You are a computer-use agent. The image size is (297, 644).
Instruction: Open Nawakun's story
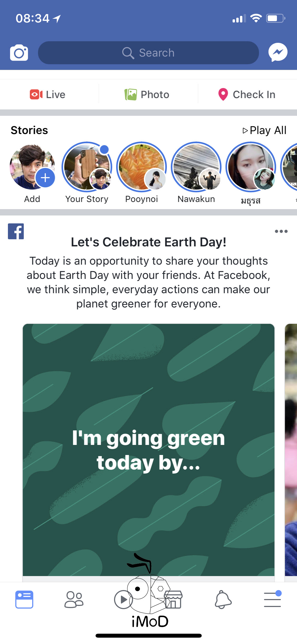pos(196,167)
